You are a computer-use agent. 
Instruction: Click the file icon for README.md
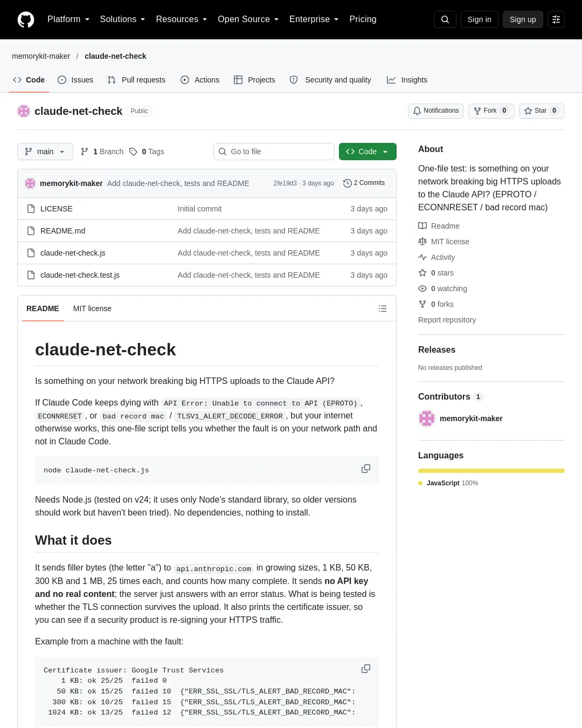click(x=31, y=231)
